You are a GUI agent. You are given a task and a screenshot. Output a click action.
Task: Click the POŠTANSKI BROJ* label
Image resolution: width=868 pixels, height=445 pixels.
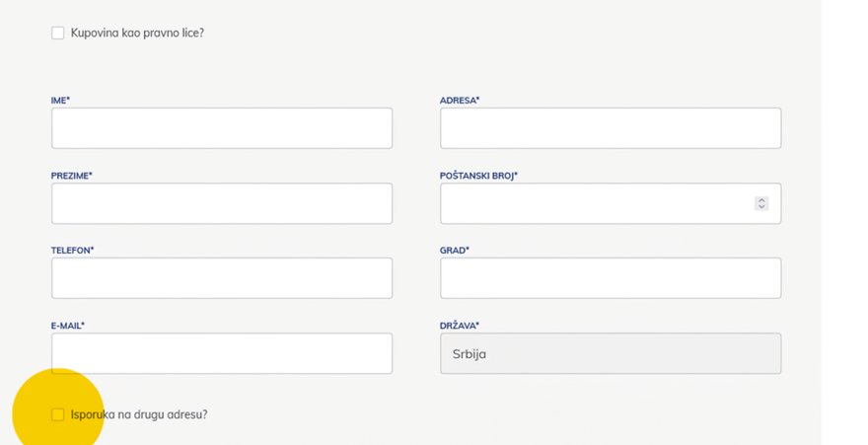coord(478,176)
